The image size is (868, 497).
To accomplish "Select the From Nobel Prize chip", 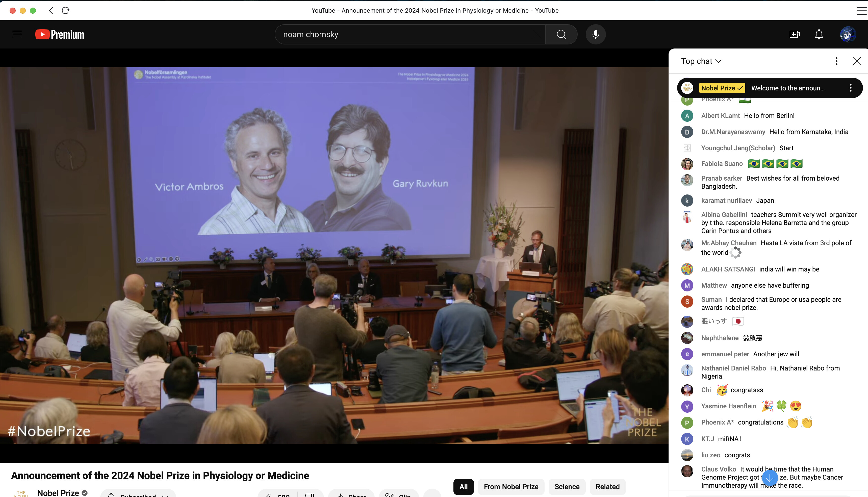I will coord(511,486).
